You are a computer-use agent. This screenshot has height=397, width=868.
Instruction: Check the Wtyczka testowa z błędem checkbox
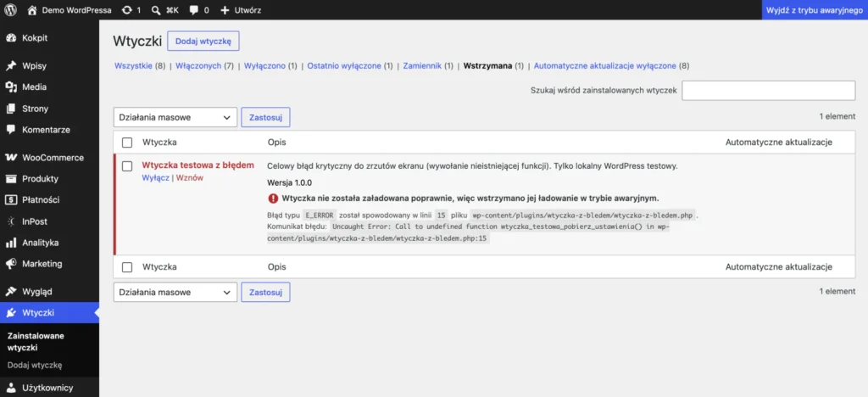(x=127, y=165)
